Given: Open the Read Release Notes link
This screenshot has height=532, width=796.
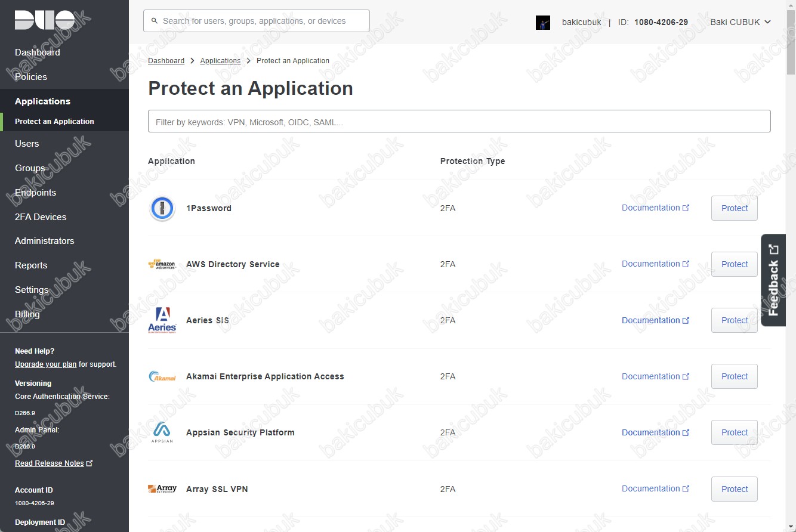Looking at the screenshot, I should click(x=54, y=463).
